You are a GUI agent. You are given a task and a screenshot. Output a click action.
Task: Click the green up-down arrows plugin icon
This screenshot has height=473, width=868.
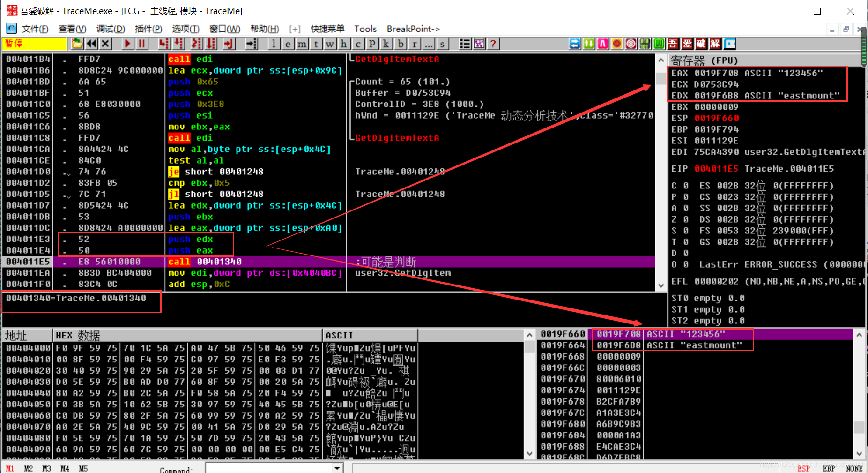point(589,44)
